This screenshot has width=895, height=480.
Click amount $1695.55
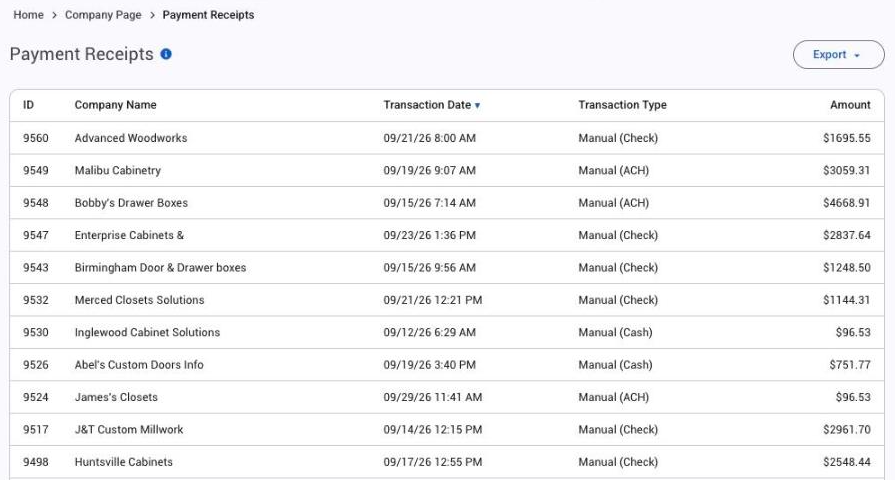pyautogui.click(x=846, y=138)
